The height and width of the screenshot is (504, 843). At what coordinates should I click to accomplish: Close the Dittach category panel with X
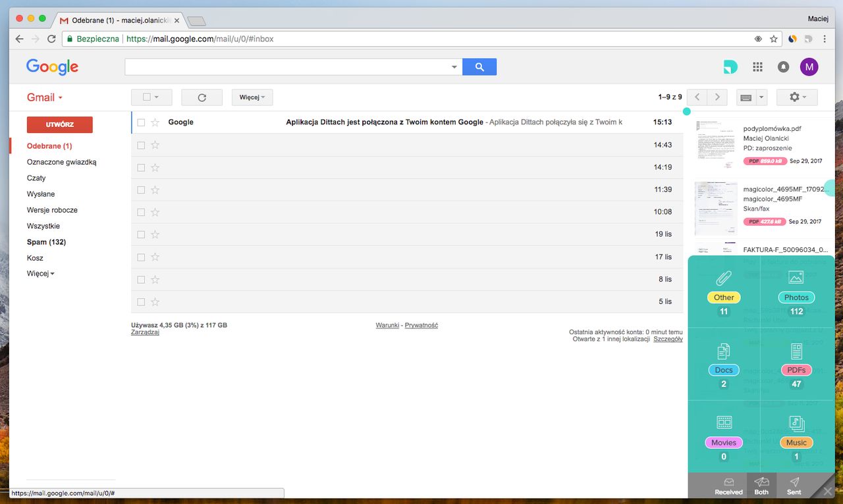pyautogui.click(x=828, y=491)
